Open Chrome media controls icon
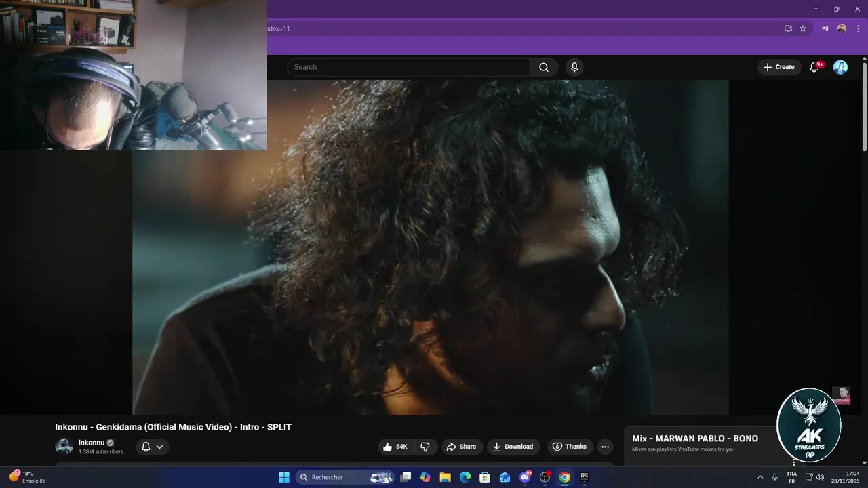The image size is (868, 488). [825, 28]
